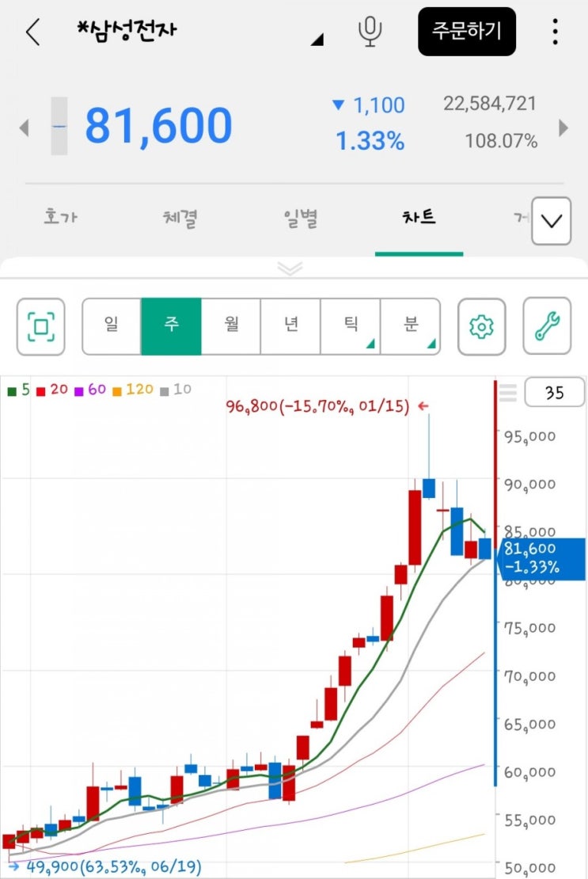Screen dimensions: 588x879
Task: Click the 65,000 axis label
Action: coord(530,725)
